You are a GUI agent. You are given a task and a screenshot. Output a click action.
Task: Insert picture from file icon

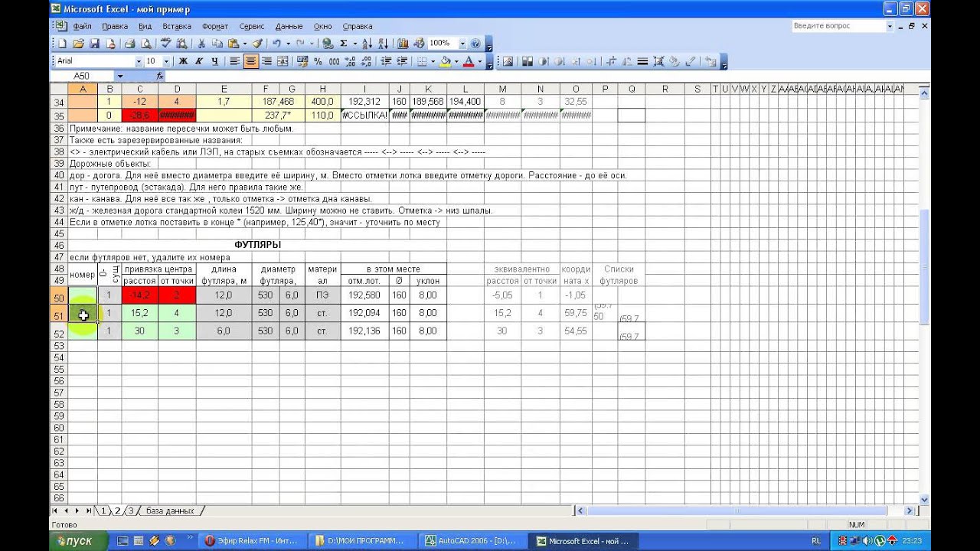coord(507,61)
